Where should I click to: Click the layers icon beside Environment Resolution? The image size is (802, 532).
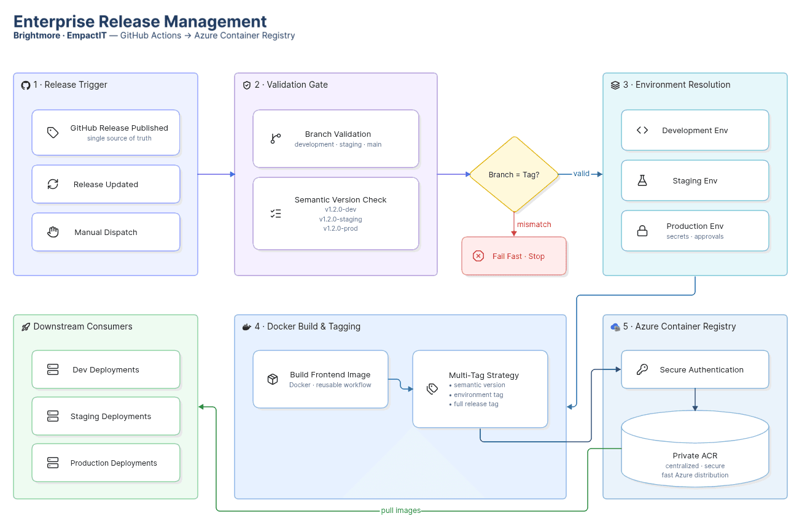615,85
